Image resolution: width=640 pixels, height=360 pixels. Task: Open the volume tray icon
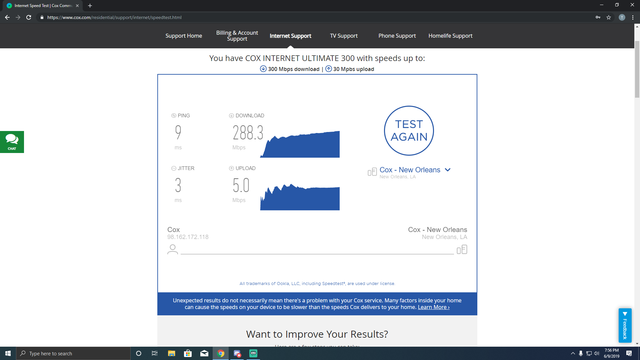point(597,353)
